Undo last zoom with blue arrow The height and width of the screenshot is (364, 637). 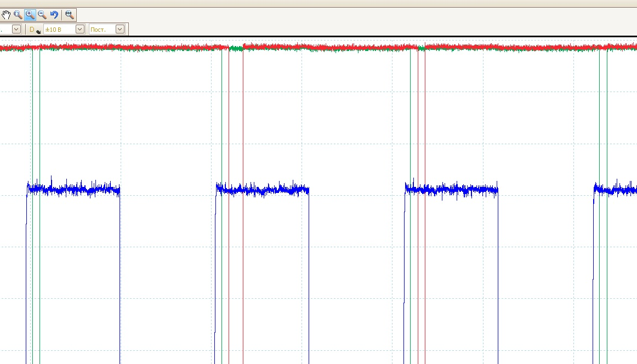tap(54, 15)
